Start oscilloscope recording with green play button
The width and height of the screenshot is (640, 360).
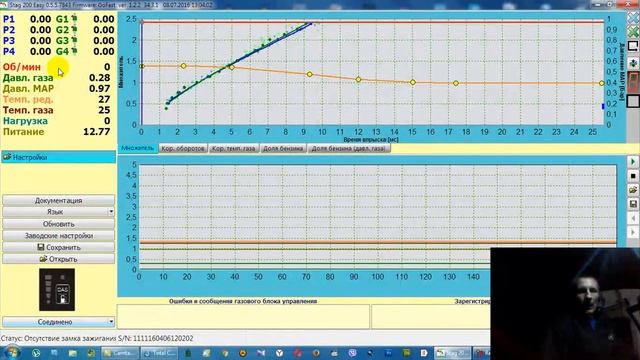[x=633, y=162]
